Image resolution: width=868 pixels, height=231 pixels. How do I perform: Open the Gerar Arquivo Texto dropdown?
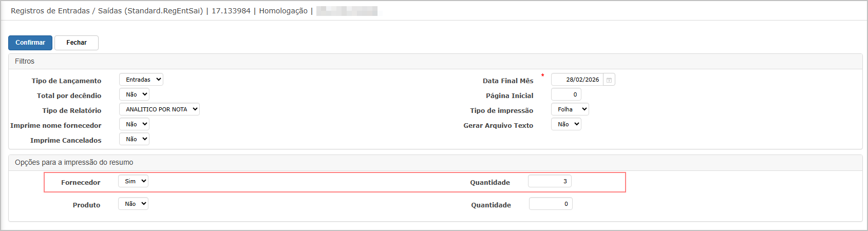(x=566, y=124)
